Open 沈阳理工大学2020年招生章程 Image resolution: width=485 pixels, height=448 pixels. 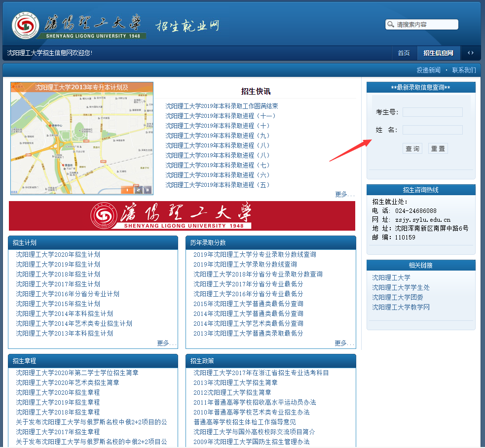click(58, 393)
